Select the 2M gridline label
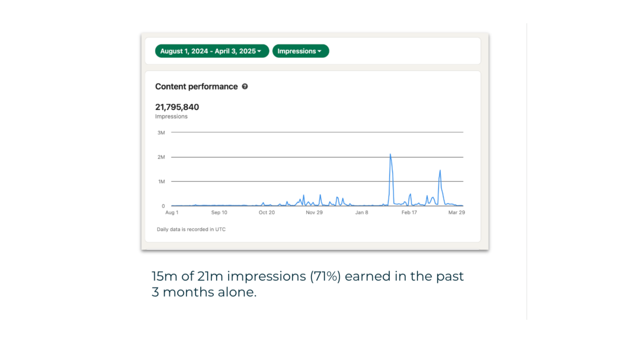This screenshot has height=343, width=644. (x=161, y=157)
